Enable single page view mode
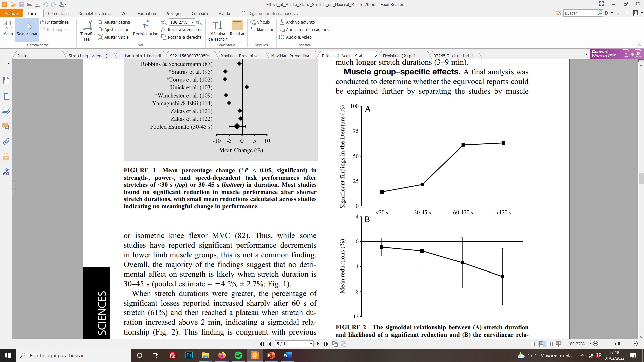The height and width of the screenshot is (362, 644). tap(533, 344)
